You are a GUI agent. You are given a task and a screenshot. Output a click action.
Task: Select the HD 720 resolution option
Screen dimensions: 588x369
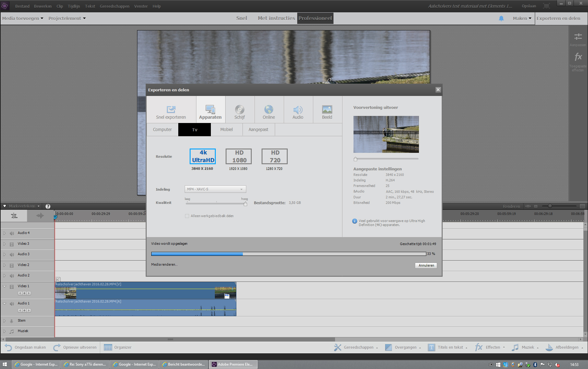(274, 157)
